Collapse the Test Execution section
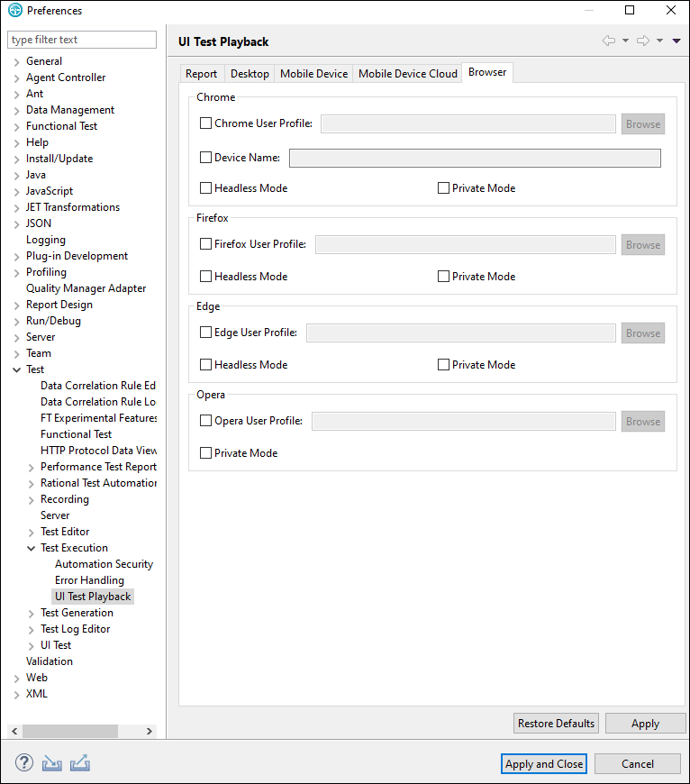 (x=30, y=547)
